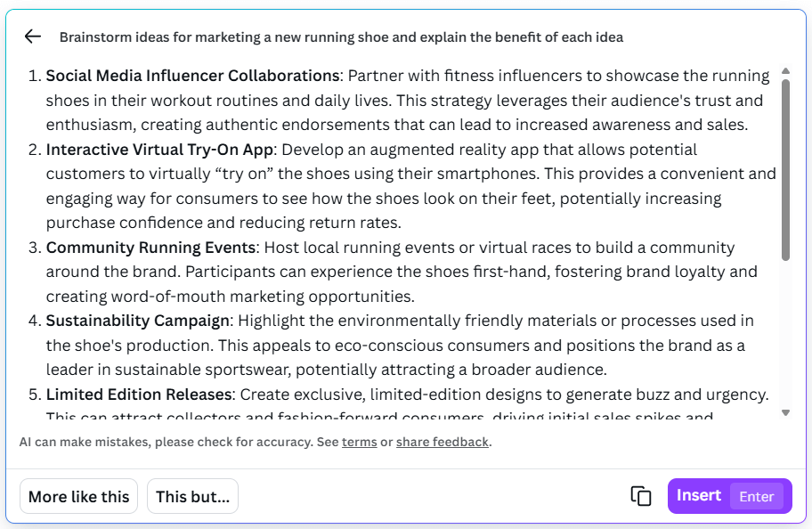Click the vertical scrollbar thumb
This screenshot has width=812, height=529.
tap(785, 170)
